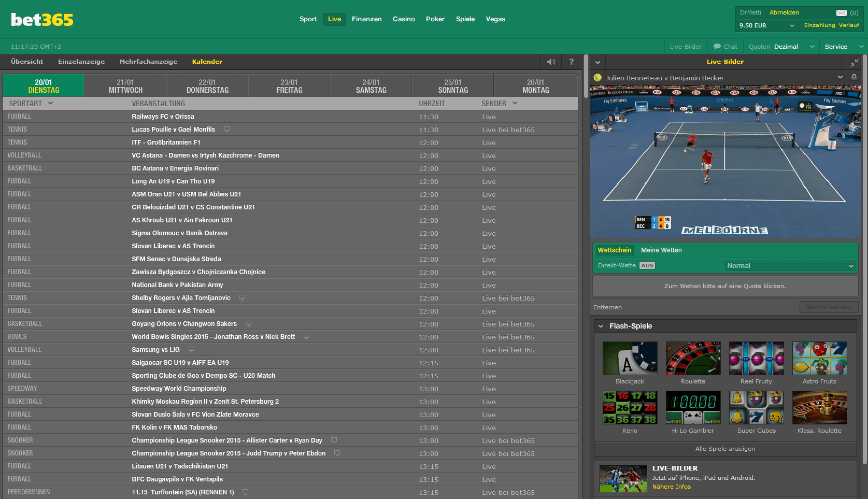Click the page right-edge scrollbar
Viewport: 868px width, 499px height.
[864, 259]
